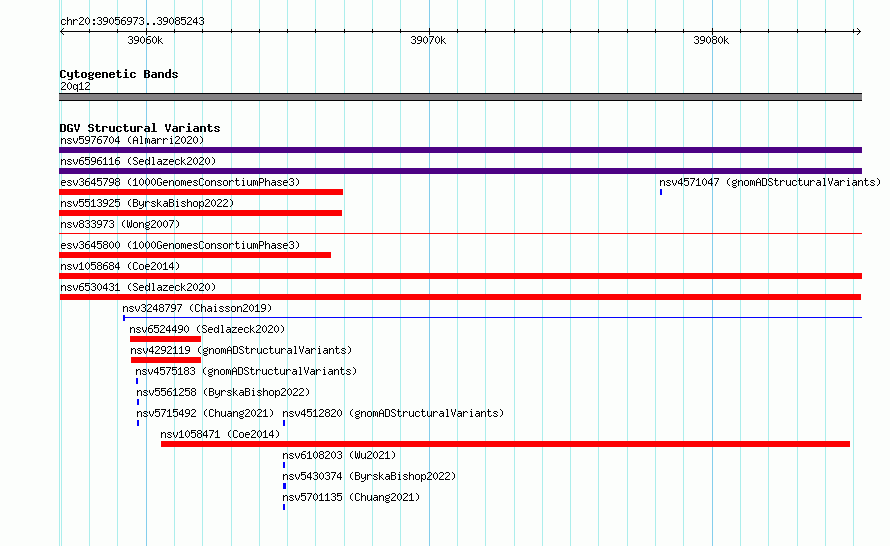Click the red bar for esv3645798
Screen dimensions: 890x546
[201, 192]
